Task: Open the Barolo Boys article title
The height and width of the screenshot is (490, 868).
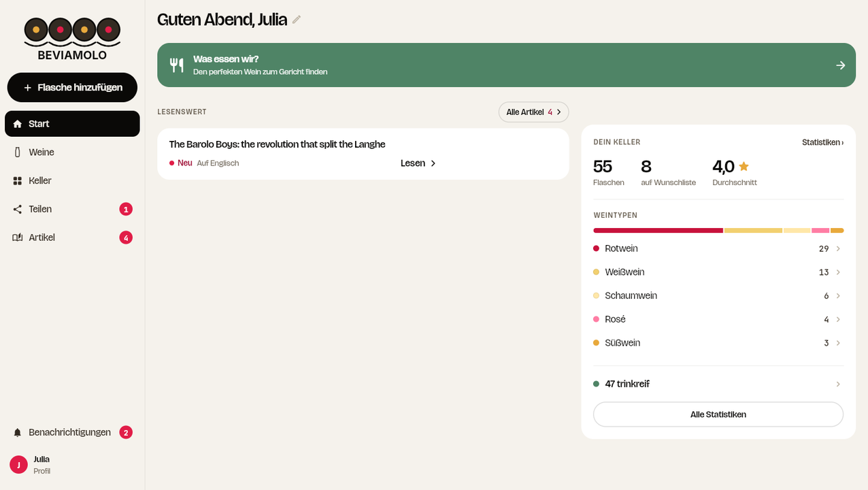Action: [x=277, y=144]
